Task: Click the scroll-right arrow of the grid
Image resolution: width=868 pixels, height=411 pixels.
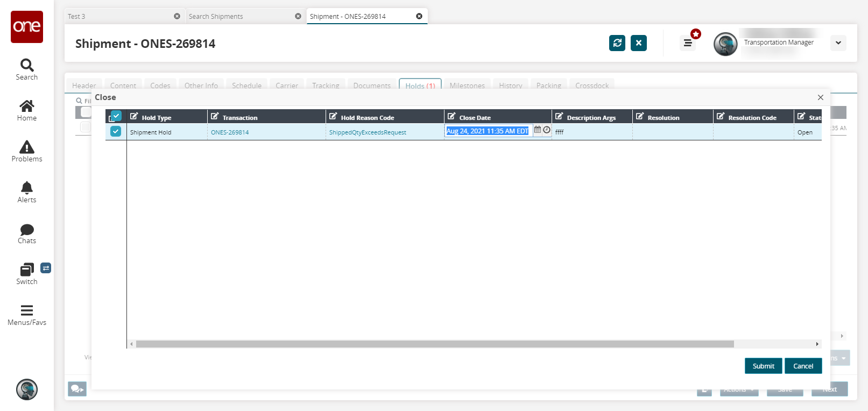Action: 817,344
